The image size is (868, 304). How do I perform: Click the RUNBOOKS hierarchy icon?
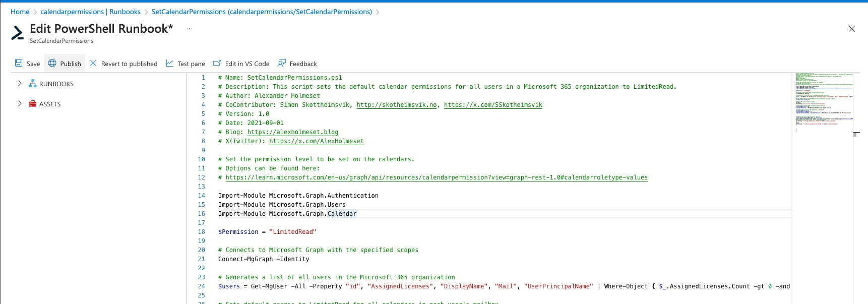33,84
